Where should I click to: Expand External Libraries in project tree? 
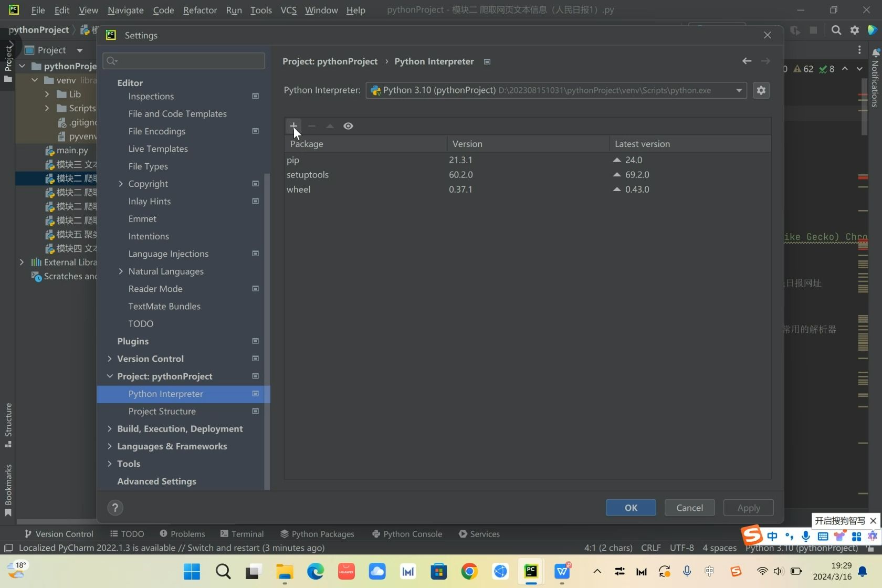click(22, 262)
